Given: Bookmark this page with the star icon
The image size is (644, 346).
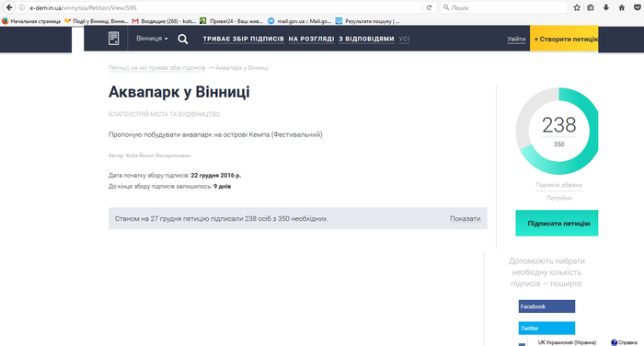Looking at the screenshot, I should (577, 7).
